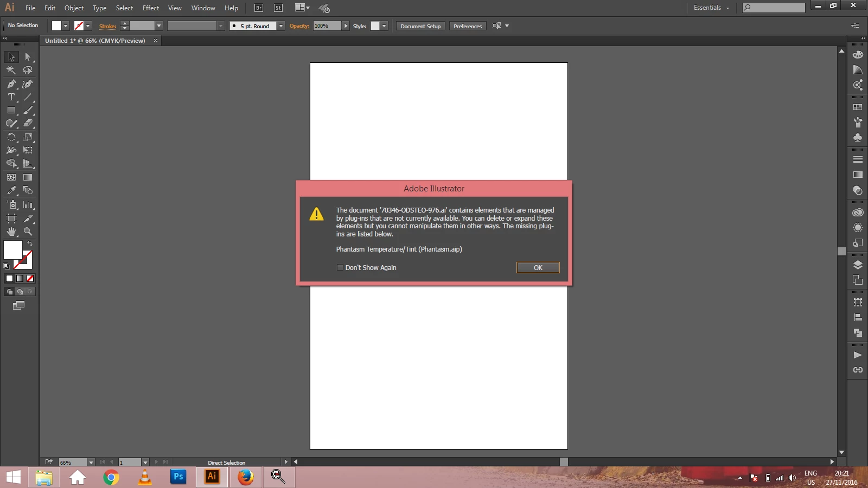Screen dimensions: 868x488
Task: Open the Swatches panel icon
Action: pos(858,107)
